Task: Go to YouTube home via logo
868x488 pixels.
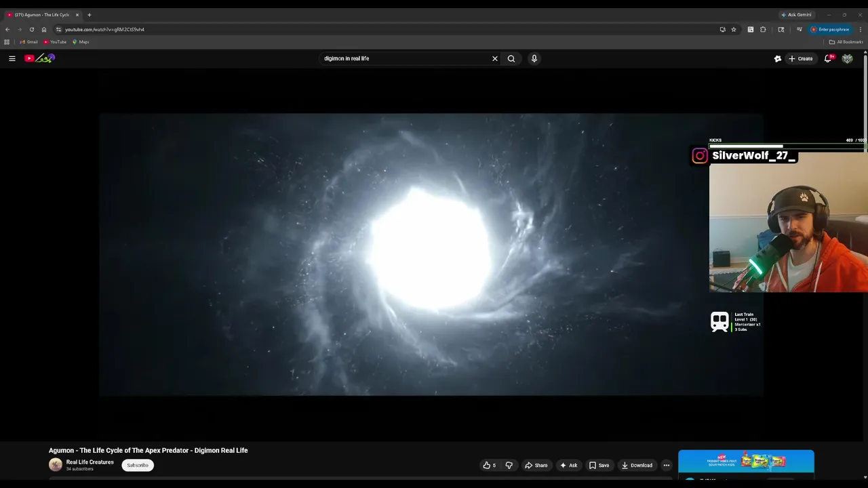Action: (39, 58)
